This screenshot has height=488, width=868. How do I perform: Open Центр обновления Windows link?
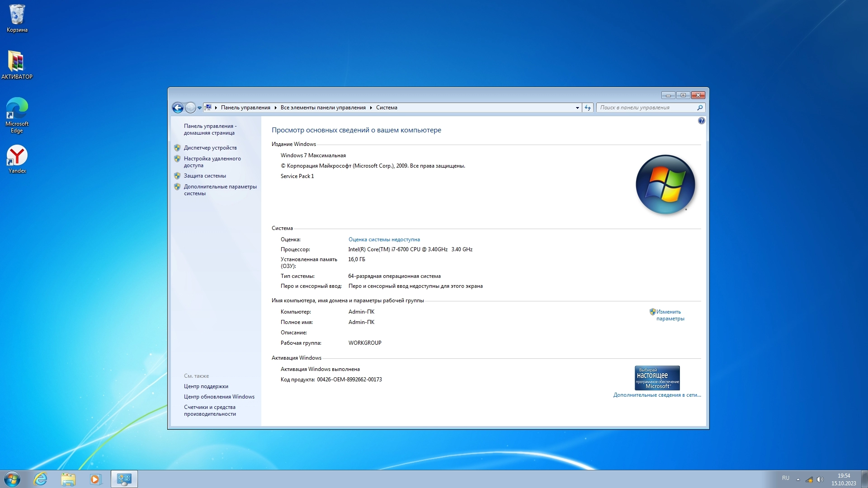point(219,397)
